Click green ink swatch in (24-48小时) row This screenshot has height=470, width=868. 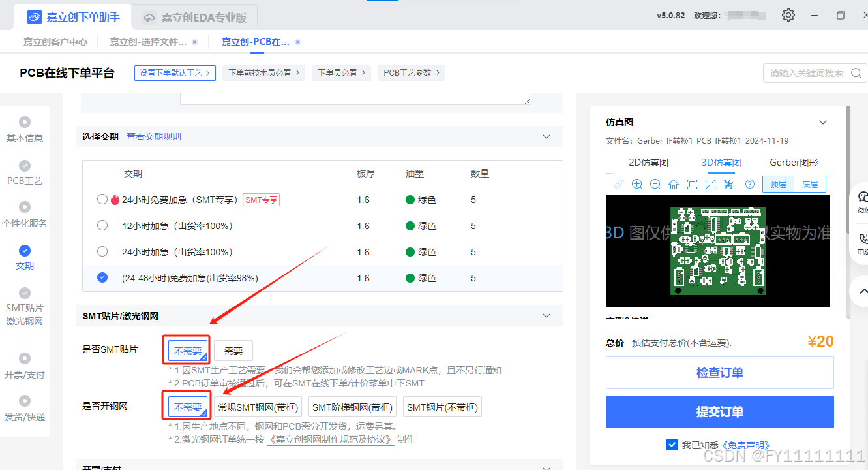(410, 278)
